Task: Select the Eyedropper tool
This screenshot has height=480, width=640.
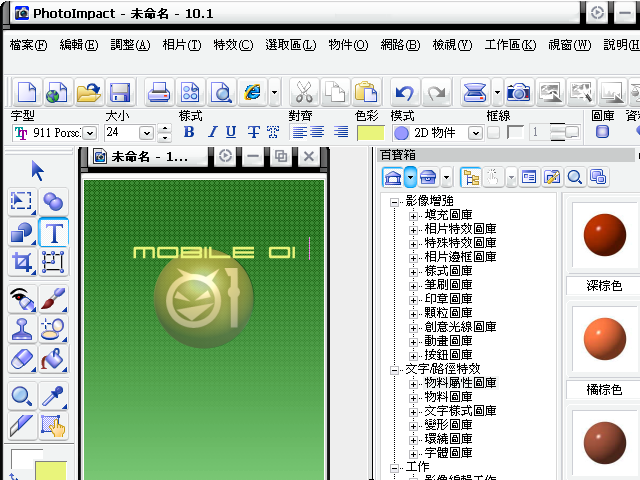Action: (53, 396)
